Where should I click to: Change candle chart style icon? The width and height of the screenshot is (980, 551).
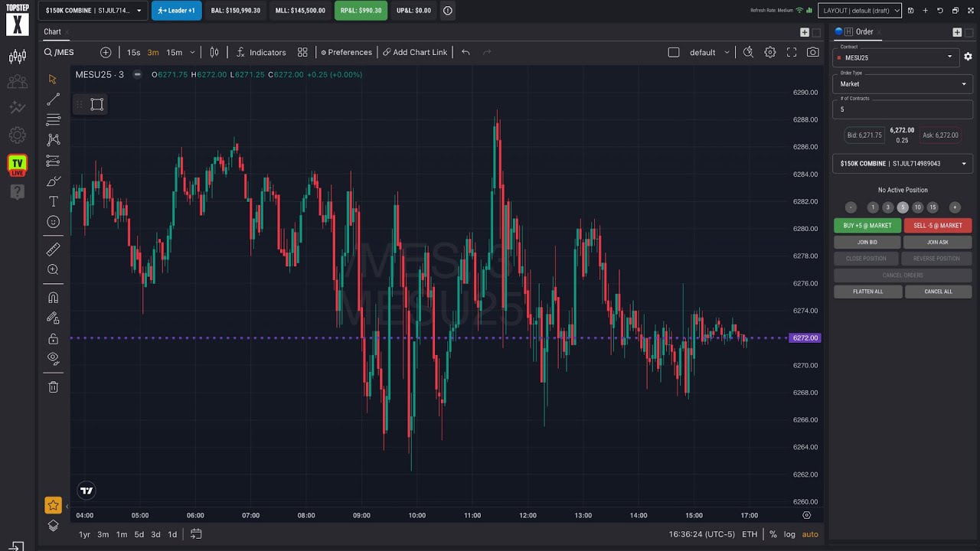click(214, 52)
